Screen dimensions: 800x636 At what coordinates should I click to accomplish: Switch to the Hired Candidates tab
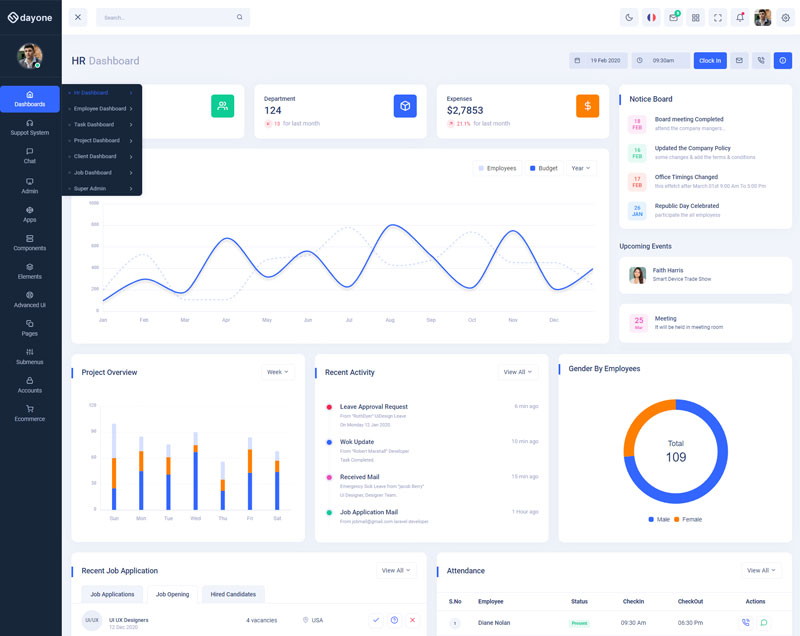(233, 594)
